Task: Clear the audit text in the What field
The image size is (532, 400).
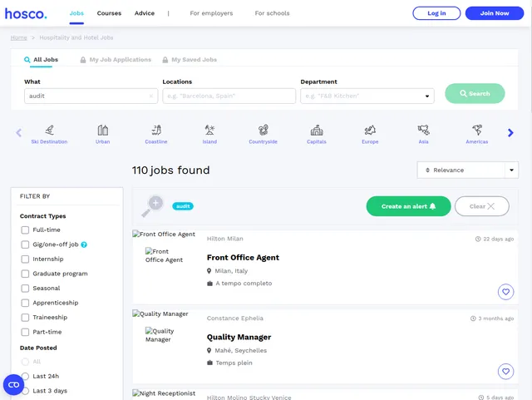Action: pos(150,96)
